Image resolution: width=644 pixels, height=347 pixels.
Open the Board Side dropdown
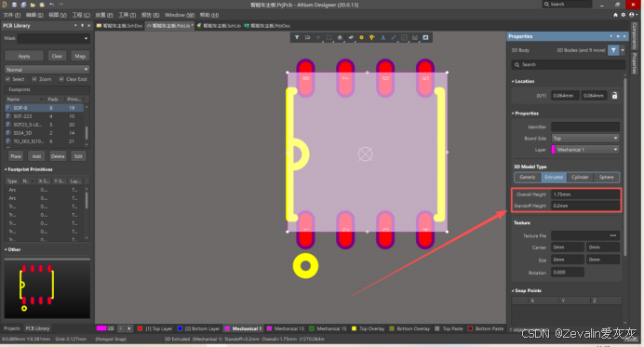[x=585, y=139]
